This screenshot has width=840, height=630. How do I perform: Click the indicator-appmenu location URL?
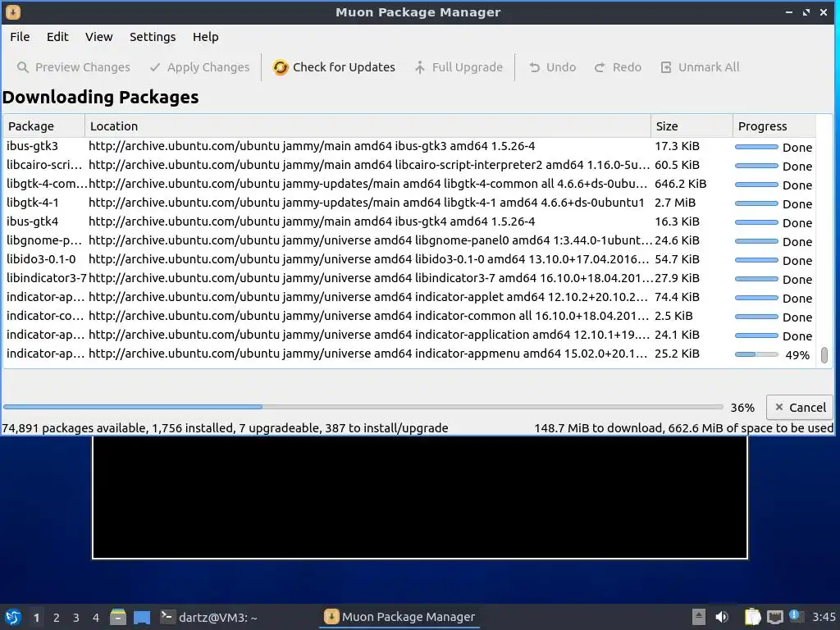(x=368, y=354)
